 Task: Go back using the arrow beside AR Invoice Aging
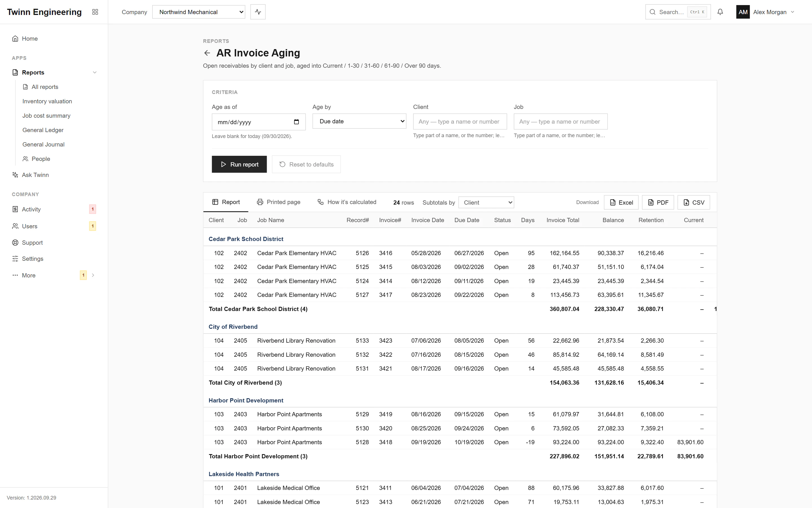click(207, 53)
